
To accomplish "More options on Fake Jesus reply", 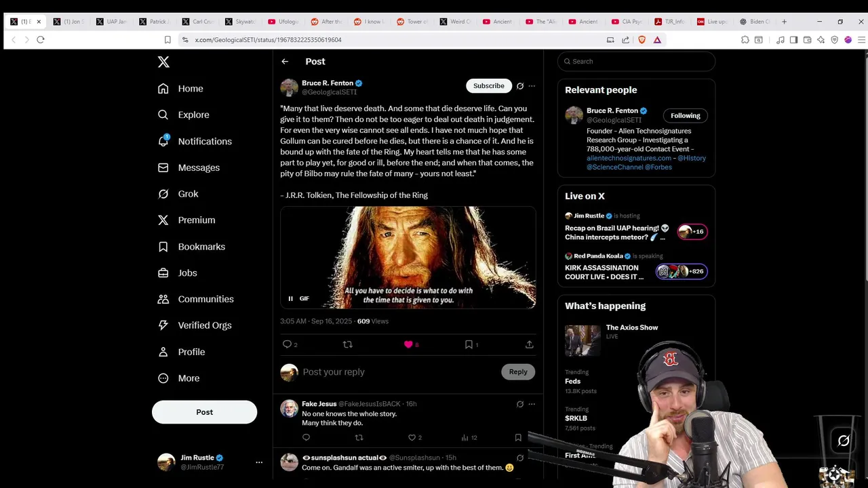I will (x=532, y=404).
